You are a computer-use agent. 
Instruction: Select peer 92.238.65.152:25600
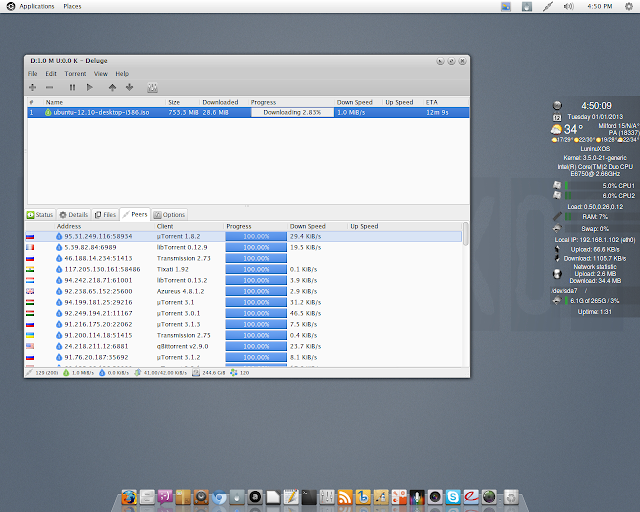click(x=244, y=292)
